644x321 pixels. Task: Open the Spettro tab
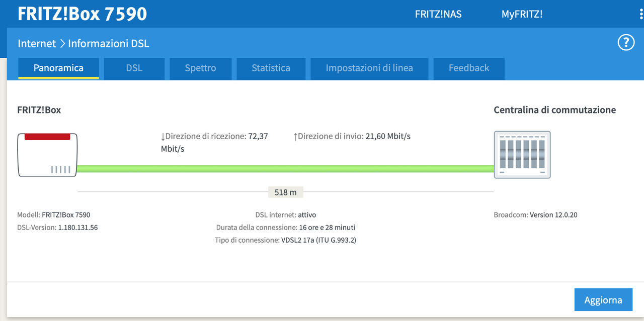[x=200, y=68]
